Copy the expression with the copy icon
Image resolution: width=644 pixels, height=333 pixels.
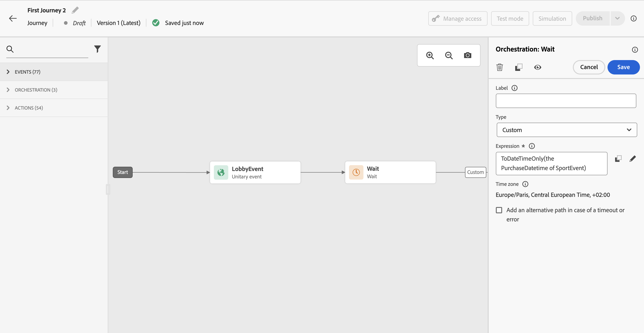[x=618, y=159]
